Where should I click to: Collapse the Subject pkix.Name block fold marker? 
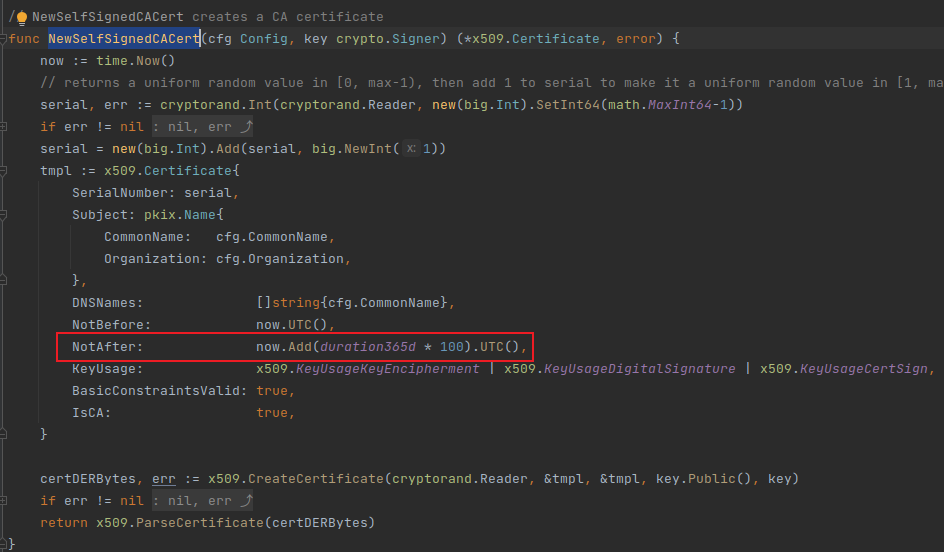click(5, 215)
